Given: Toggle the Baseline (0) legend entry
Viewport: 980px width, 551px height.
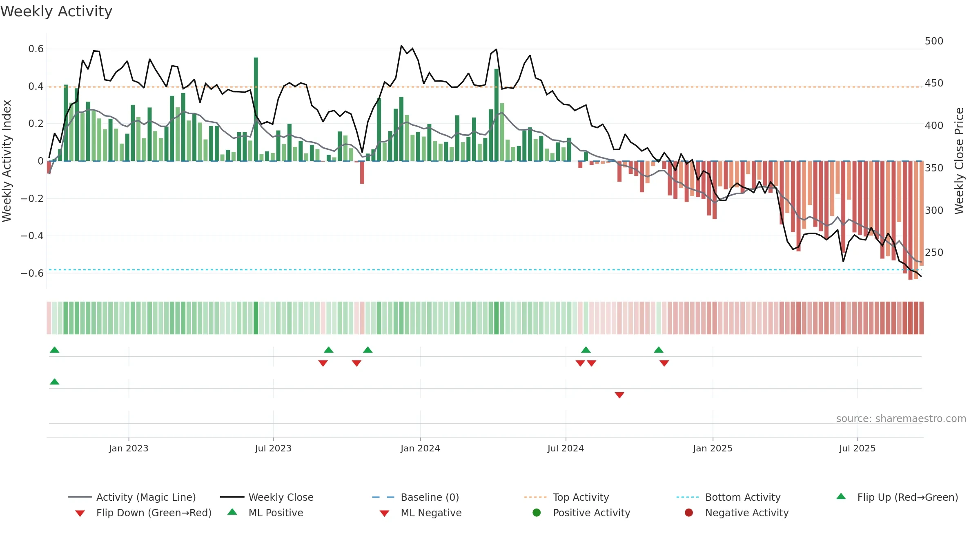Looking at the screenshot, I should click(x=415, y=497).
